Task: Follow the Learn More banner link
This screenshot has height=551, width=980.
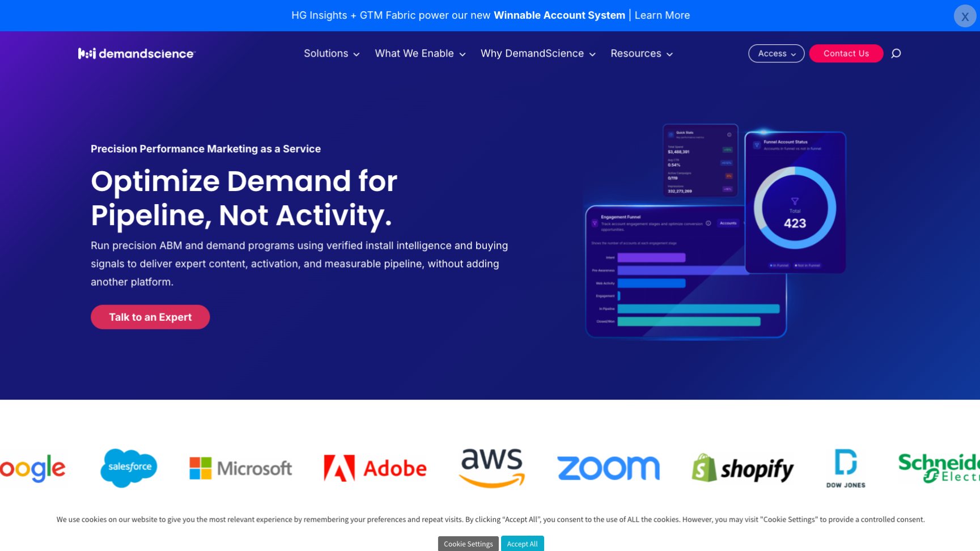Action: (x=662, y=15)
